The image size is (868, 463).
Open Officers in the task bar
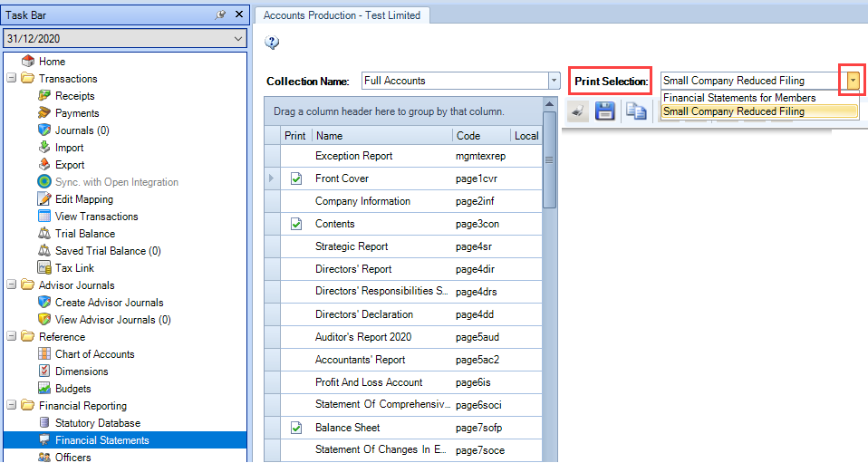73,457
